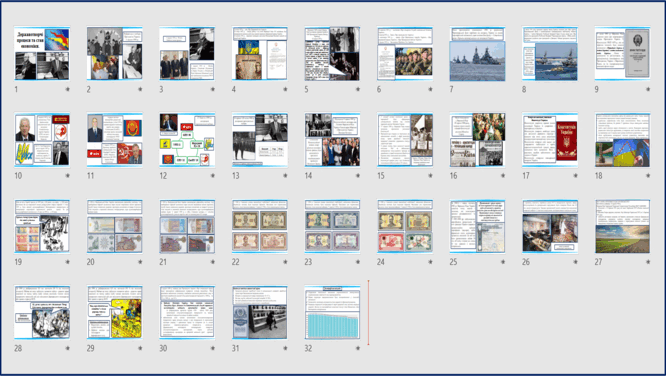Select slide 31 thumbnail
Screen dimensions: 666x376
pos(260,312)
